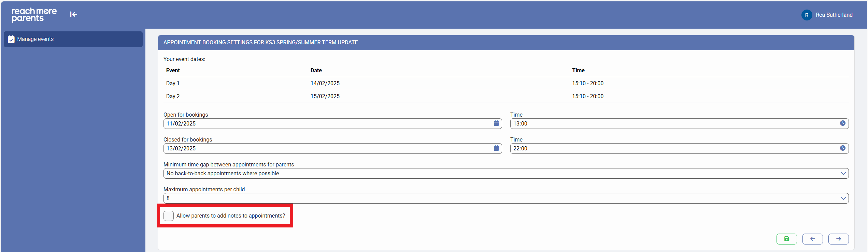868x252 pixels.
Task: Click the round R user avatar
Action: [x=807, y=15]
